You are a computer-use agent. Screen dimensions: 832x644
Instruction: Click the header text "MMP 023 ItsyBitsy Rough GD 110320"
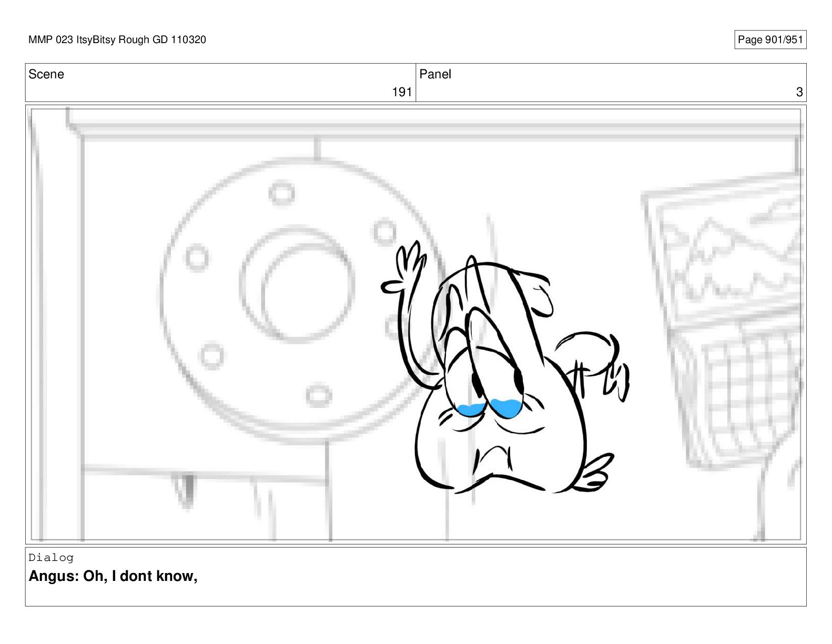tap(117, 39)
